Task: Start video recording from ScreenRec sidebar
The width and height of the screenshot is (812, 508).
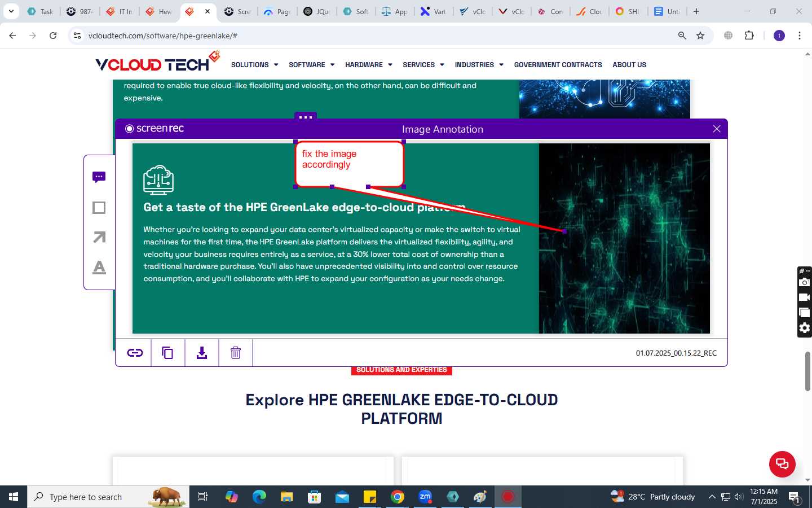Action: [x=805, y=297]
